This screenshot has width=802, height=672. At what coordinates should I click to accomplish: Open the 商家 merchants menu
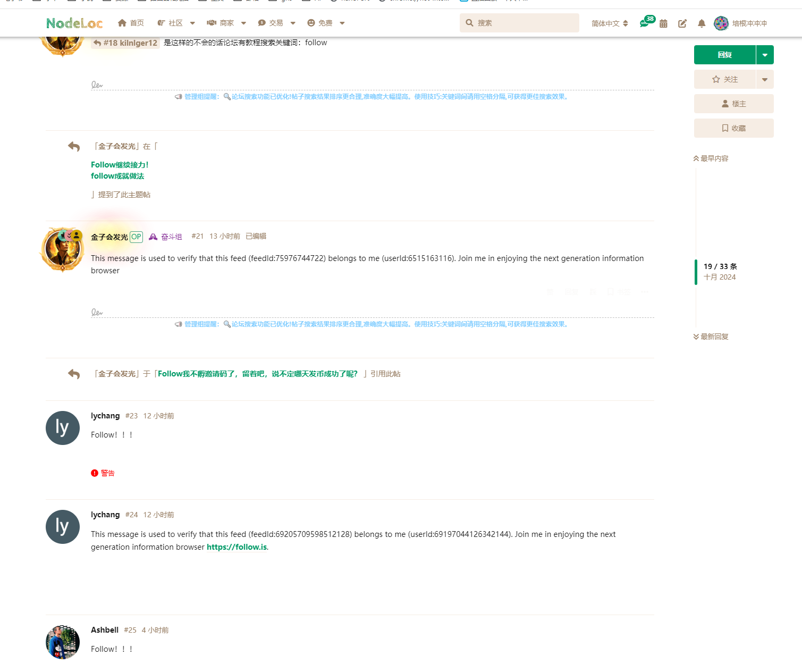point(221,23)
